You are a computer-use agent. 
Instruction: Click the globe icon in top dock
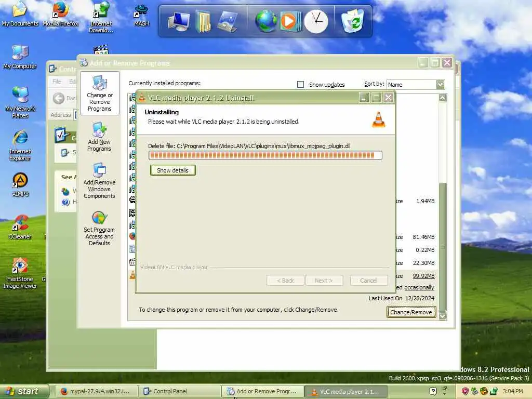[265, 21]
